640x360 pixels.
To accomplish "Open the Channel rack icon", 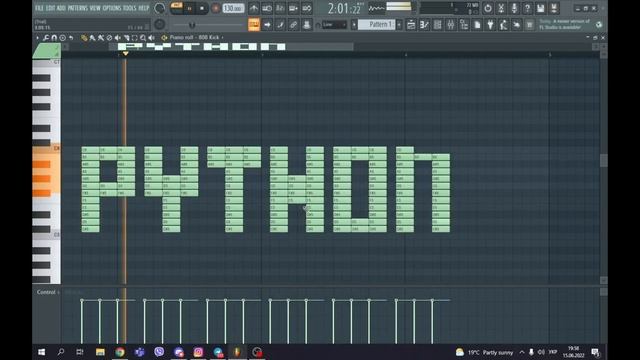I will pyautogui.click(x=437, y=25).
